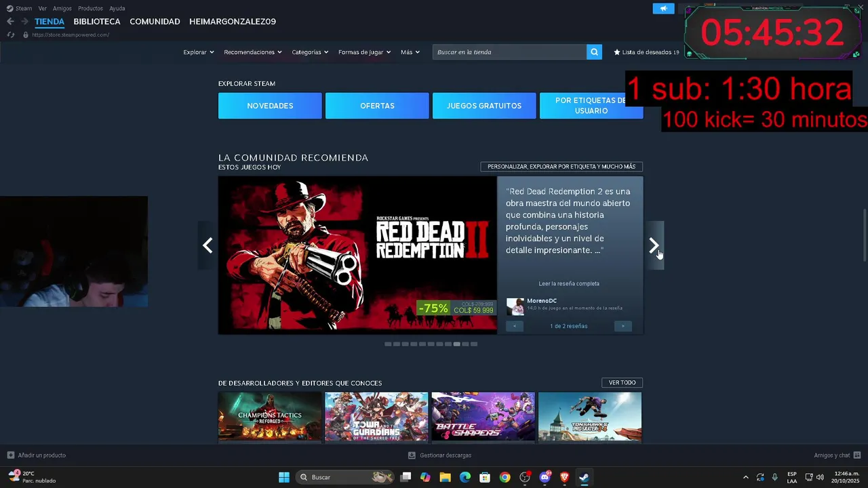Launch Copilot from the taskbar
Image resolution: width=868 pixels, height=488 pixels.
[x=425, y=477]
